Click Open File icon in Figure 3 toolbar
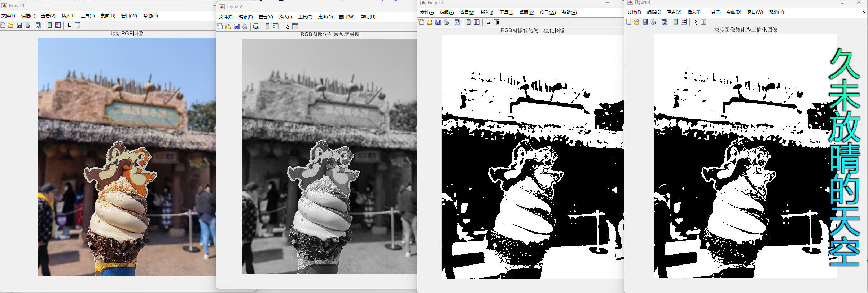Screen dimensions: 868x293 (430, 22)
